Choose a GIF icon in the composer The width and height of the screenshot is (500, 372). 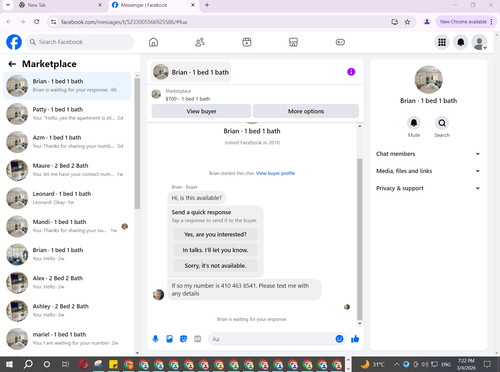pyautogui.click(x=198, y=339)
